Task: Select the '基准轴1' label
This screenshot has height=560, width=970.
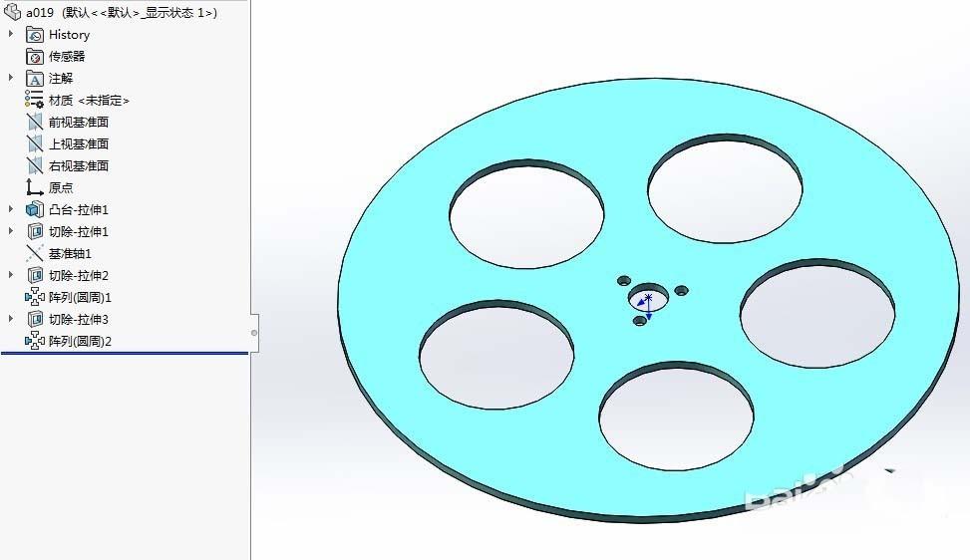Action: click(x=70, y=254)
